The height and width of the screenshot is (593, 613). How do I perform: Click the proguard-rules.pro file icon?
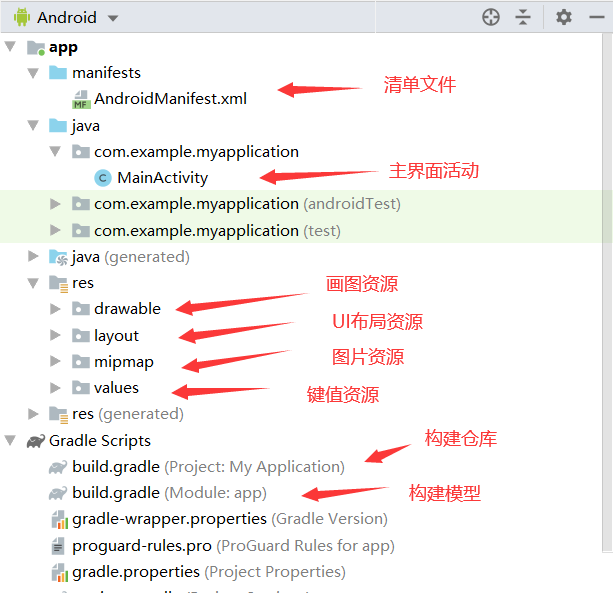[x=58, y=546]
